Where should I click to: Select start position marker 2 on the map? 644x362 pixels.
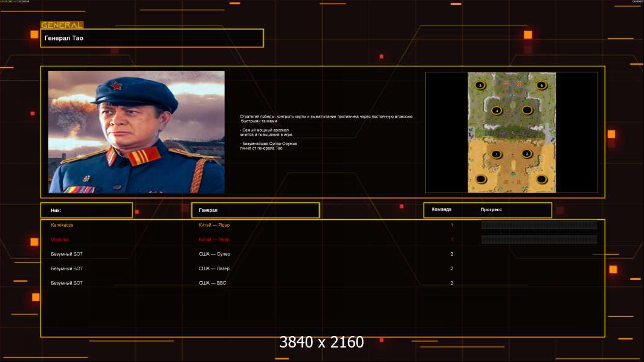[527, 154]
